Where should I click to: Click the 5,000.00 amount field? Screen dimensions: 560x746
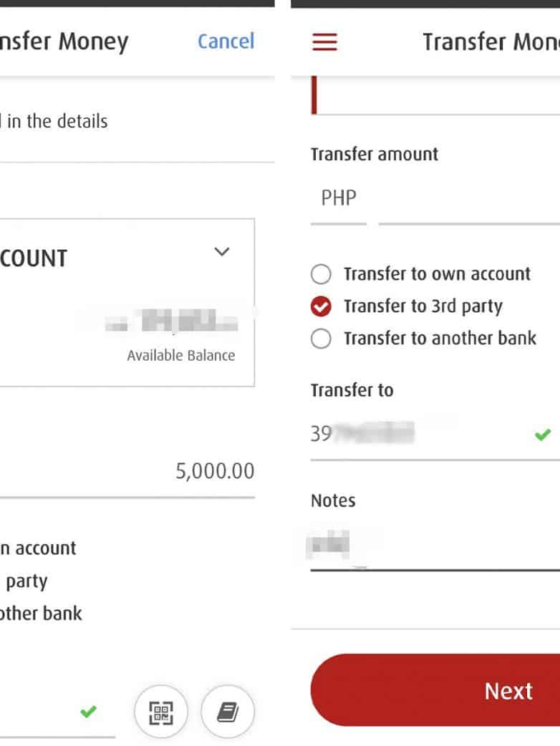click(x=143, y=471)
